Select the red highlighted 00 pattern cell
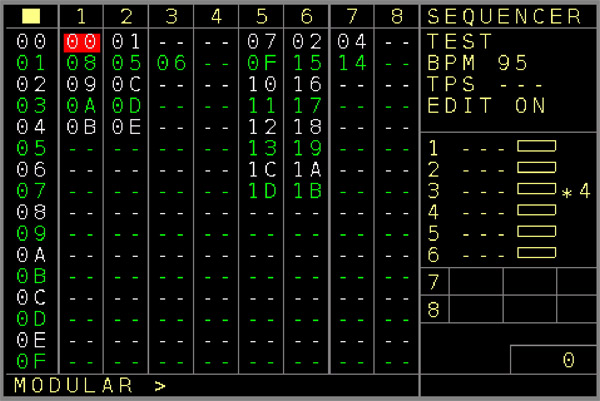The image size is (600, 401). pos(82,41)
